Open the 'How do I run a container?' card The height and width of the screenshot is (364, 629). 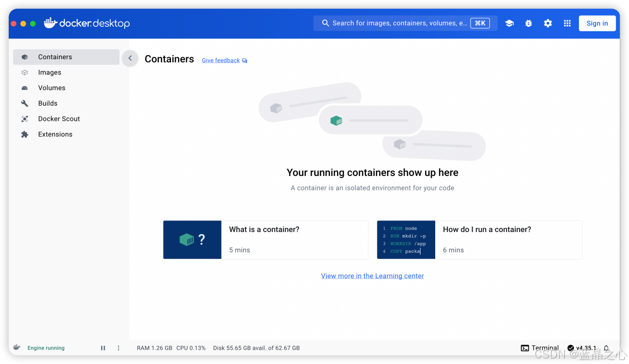[479, 240]
